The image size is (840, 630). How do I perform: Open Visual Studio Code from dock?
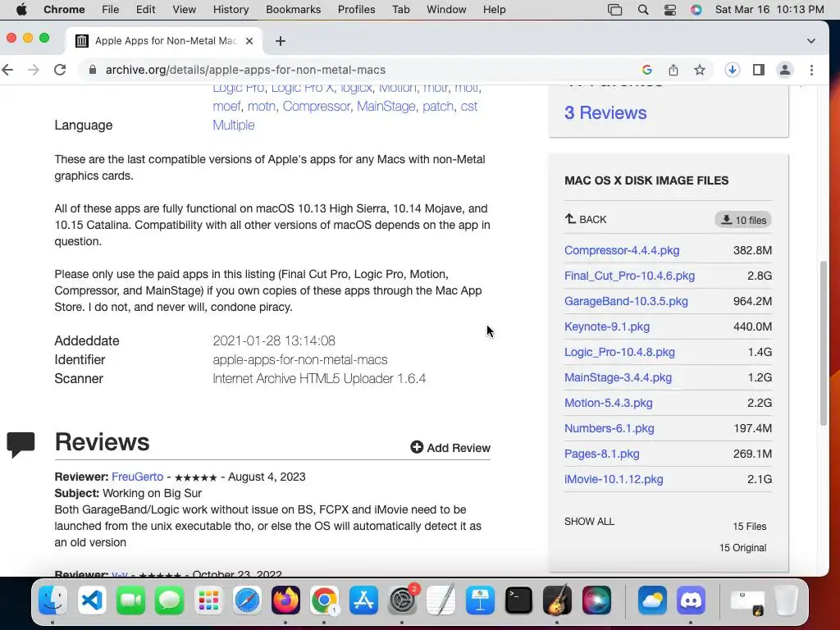point(92,600)
